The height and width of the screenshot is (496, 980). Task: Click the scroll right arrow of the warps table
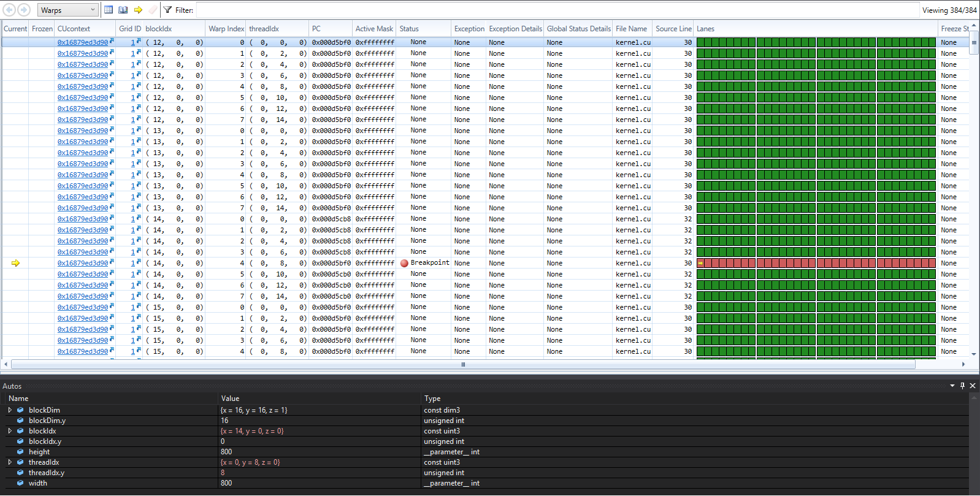point(963,364)
